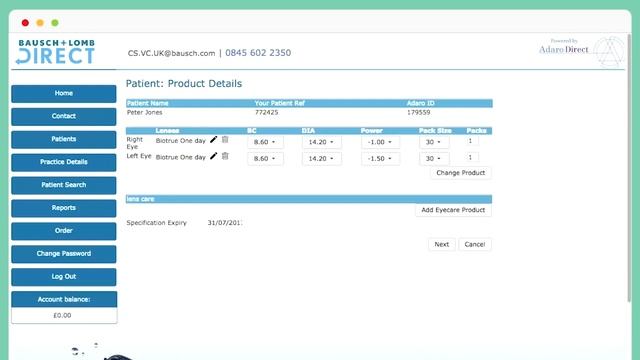640x360 pixels.
Task: Click Left Eye Biotrue One day text
Action: (180, 157)
